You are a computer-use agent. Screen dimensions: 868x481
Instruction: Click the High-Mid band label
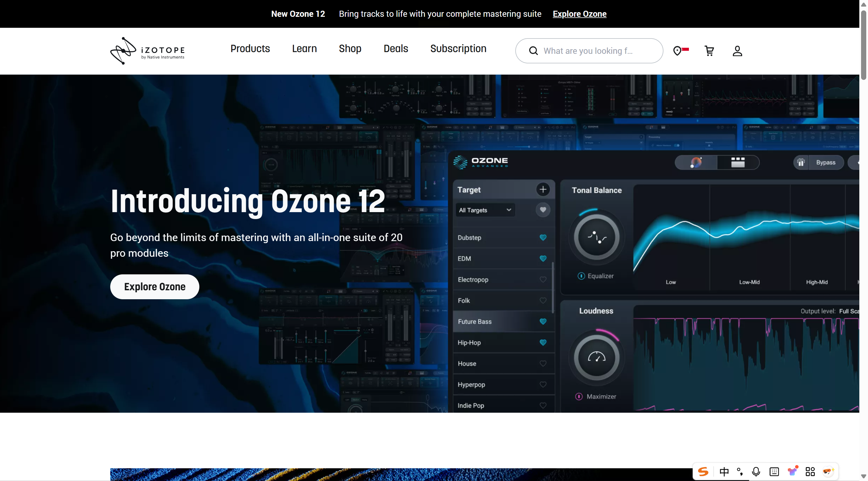click(x=816, y=282)
